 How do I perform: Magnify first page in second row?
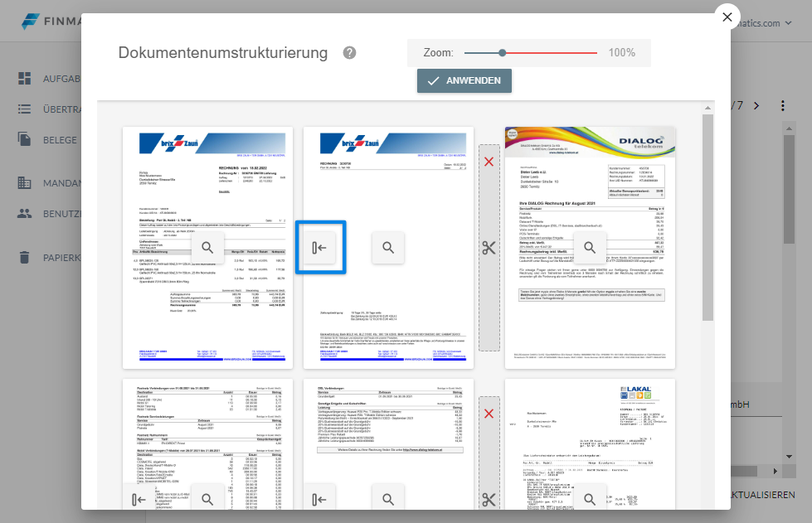(207, 499)
